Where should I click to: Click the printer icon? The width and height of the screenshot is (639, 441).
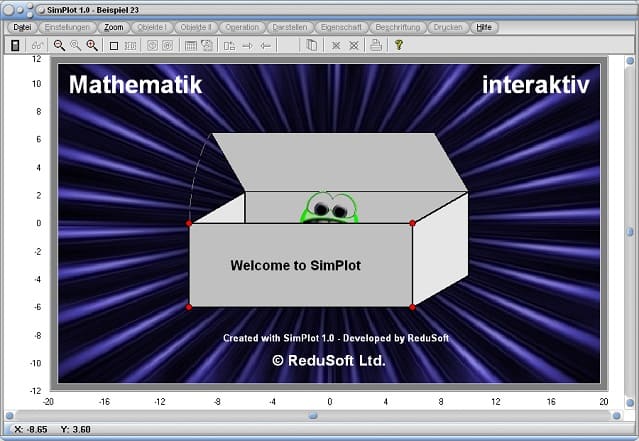pos(376,45)
